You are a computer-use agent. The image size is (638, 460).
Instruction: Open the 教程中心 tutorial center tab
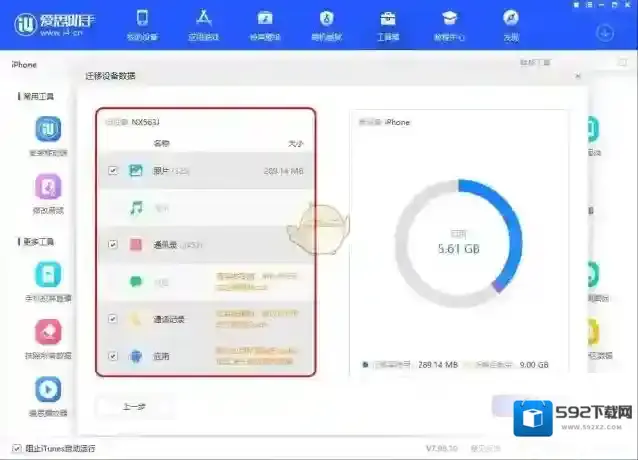coord(449,24)
